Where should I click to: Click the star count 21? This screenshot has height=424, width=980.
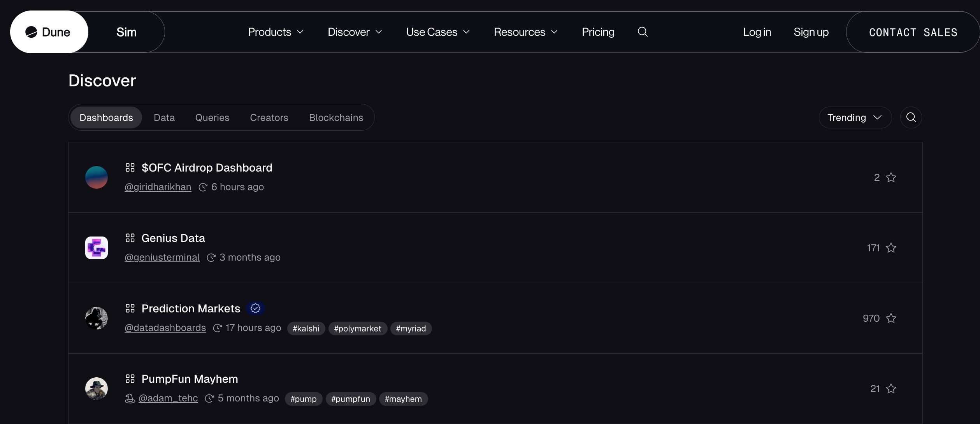[x=875, y=389]
